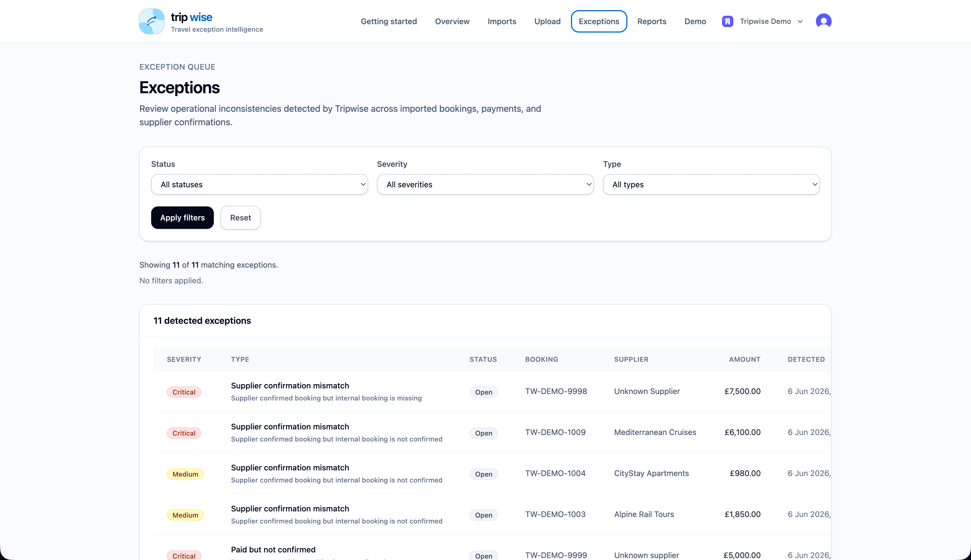Screen dimensions: 971x560
Task: Select the Exceptions nav item
Action: click(599, 21)
